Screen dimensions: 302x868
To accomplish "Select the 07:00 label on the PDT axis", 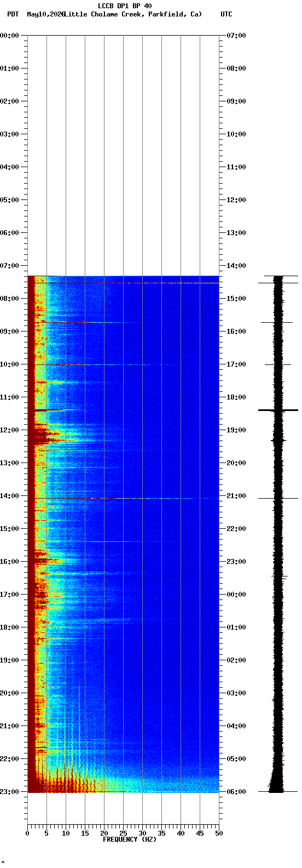I will [x=9, y=266].
